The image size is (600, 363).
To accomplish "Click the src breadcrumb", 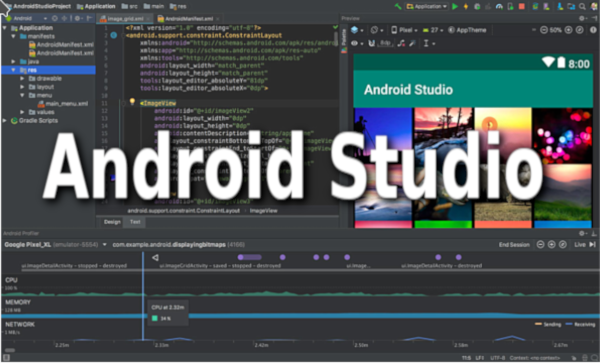I will pyautogui.click(x=129, y=7).
